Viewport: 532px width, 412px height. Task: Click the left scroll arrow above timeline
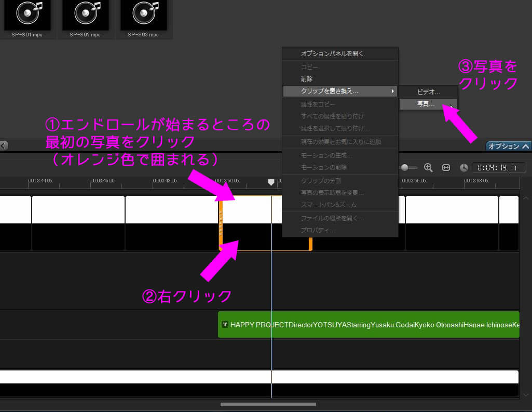coord(4,145)
